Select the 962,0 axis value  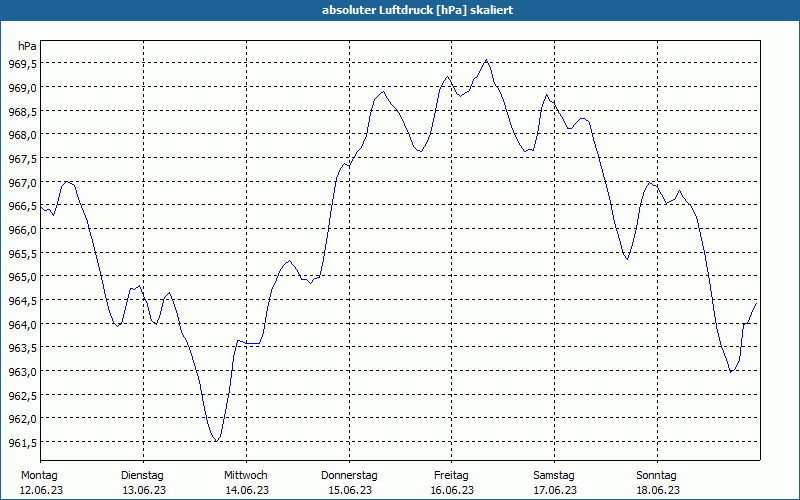point(22,419)
